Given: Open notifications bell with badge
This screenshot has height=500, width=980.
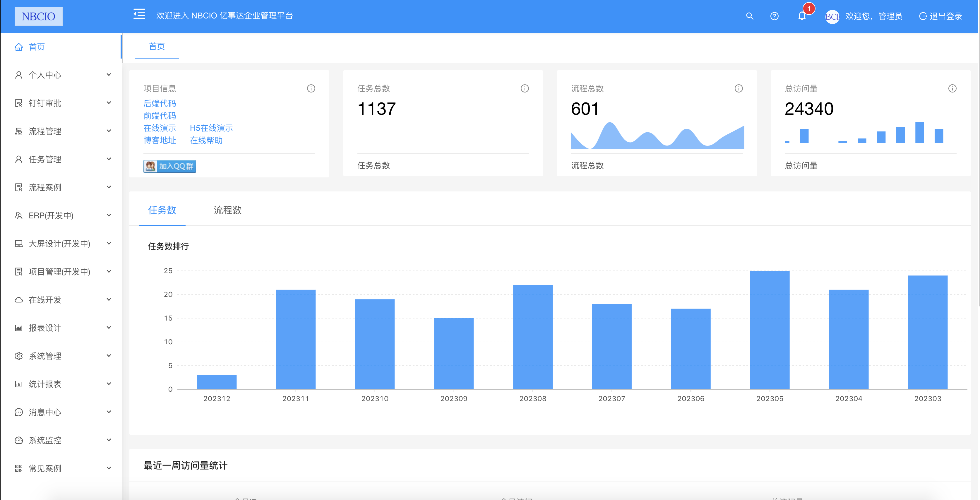Looking at the screenshot, I should pyautogui.click(x=802, y=16).
